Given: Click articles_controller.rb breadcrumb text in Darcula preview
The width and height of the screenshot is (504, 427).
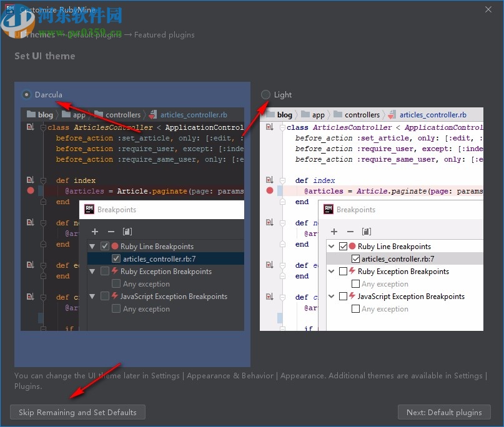Looking at the screenshot, I should [194, 115].
